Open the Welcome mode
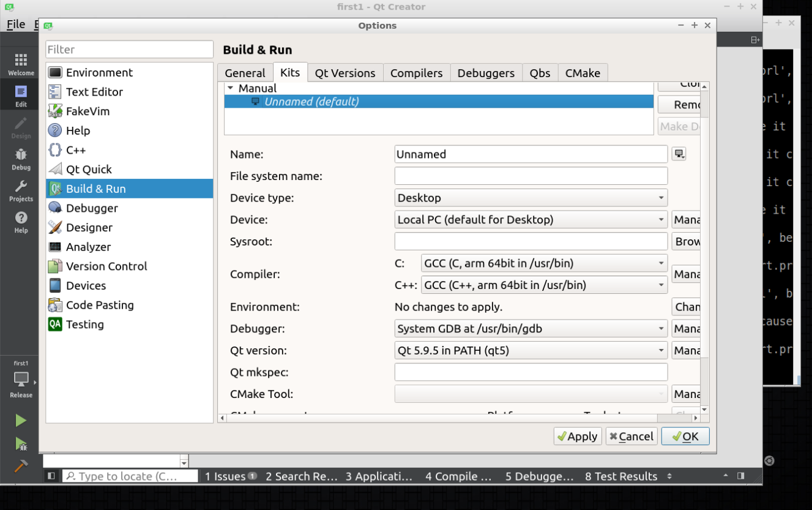Screen dimensions: 812x510 pyautogui.click(x=21, y=64)
